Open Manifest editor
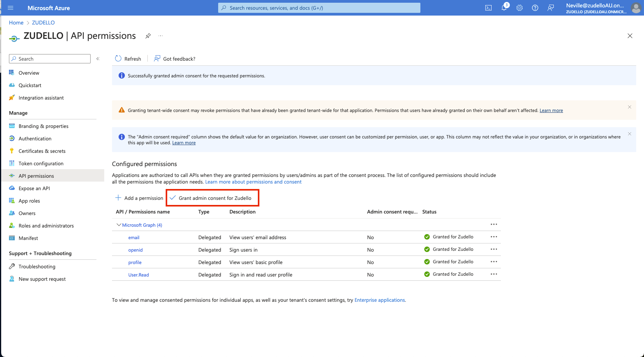Screen dimensions: 644x357 tap(28, 238)
